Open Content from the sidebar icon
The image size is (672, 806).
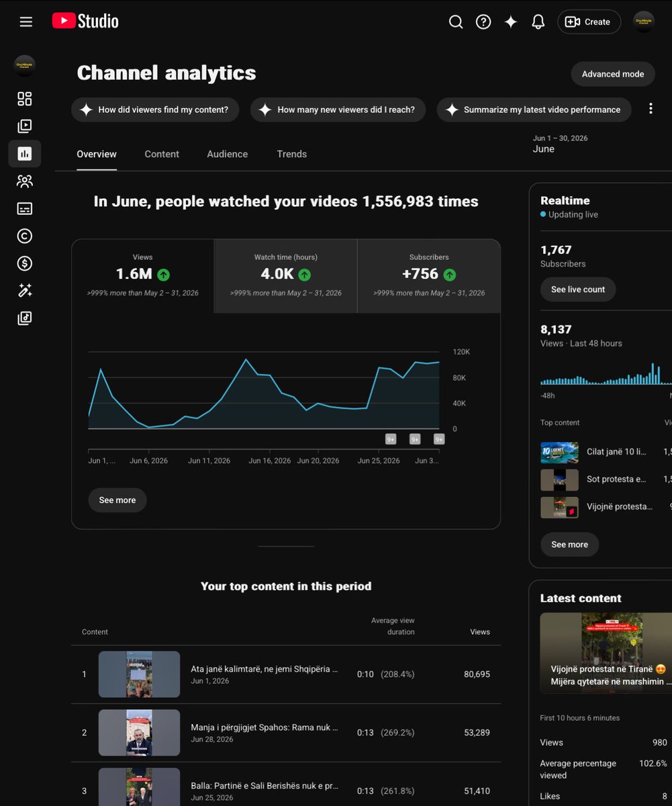click(25, 126)
